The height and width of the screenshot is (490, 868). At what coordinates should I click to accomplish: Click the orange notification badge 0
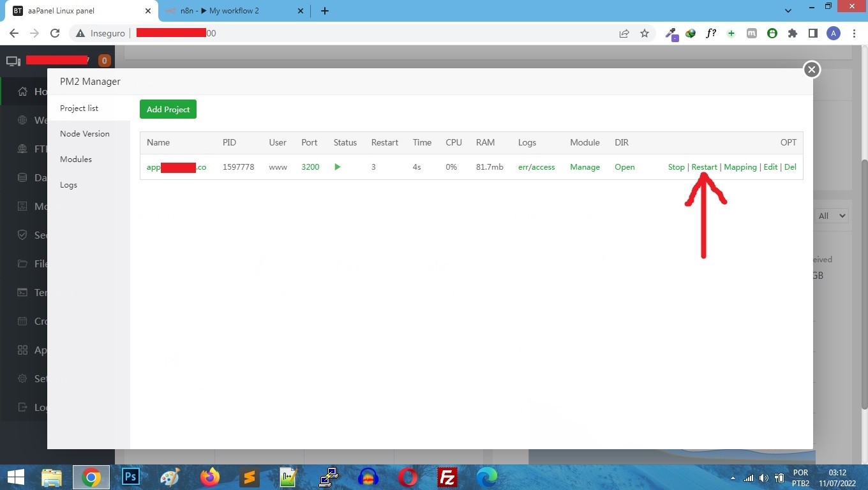105,61
